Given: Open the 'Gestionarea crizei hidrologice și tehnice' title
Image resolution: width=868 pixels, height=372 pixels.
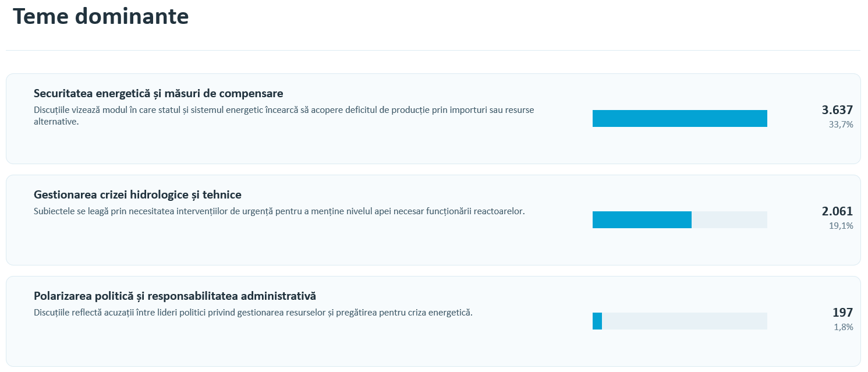Looking at the screenshot, I should 137,194.
